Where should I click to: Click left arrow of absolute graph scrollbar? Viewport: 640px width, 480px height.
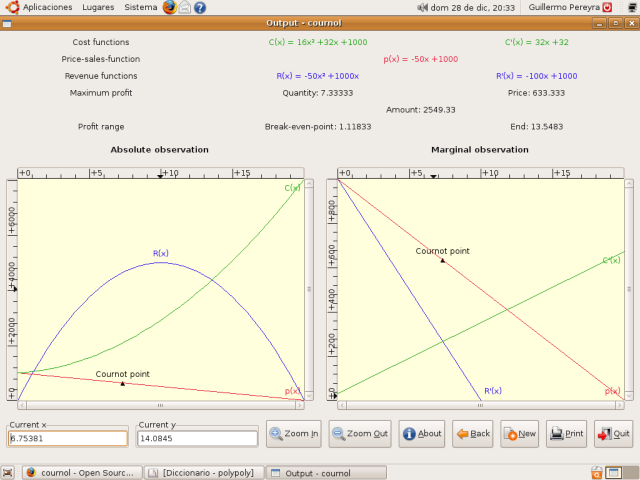tap(22, 405)
